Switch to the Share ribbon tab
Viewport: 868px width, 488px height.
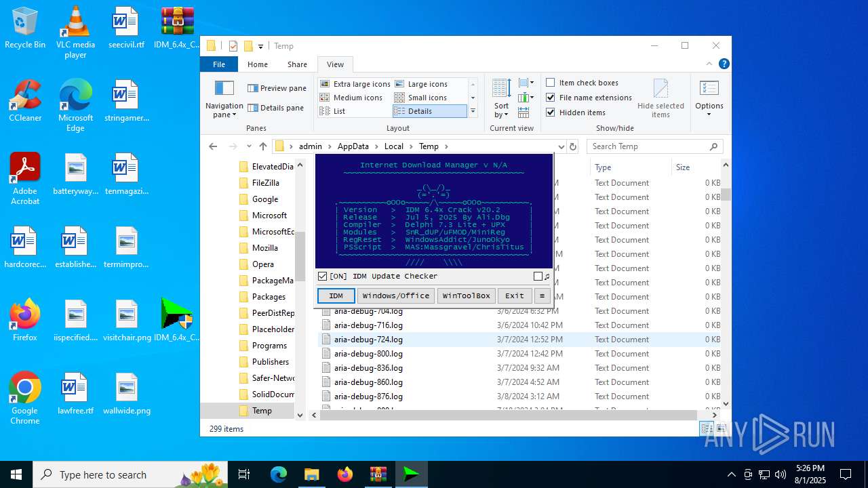tap(297, 64)
